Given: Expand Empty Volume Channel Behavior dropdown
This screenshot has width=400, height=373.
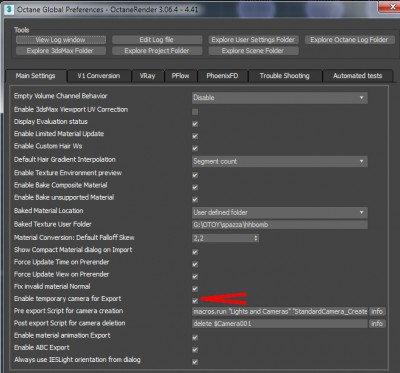Looking at the screenshot, I should point(280,98).
